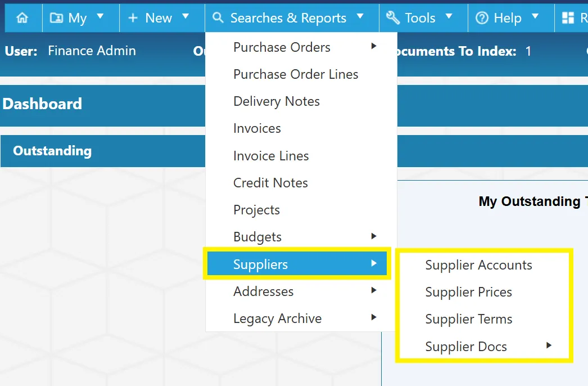Click the Help menu label
This screenshot has height=386, width=588.
pyautogui.click(x=508, y=18)
